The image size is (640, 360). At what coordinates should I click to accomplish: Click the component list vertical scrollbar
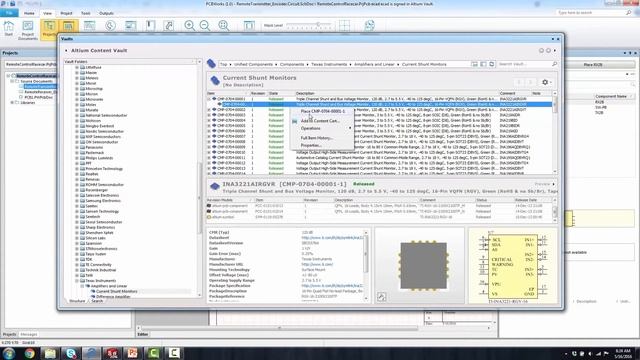[555, 133]
